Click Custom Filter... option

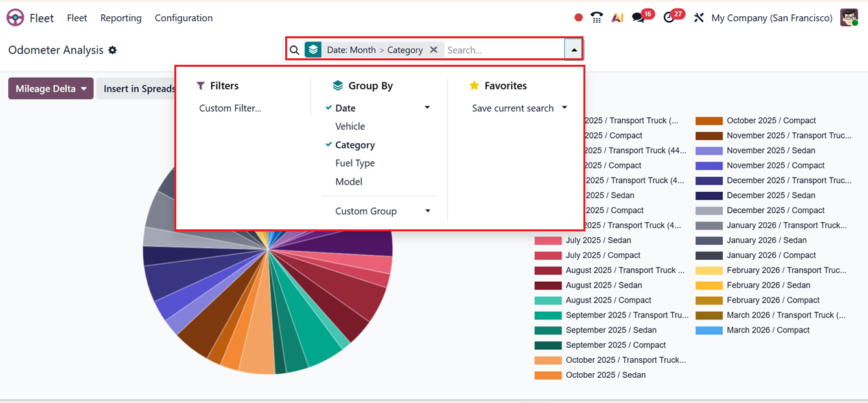tap(230, 108)
